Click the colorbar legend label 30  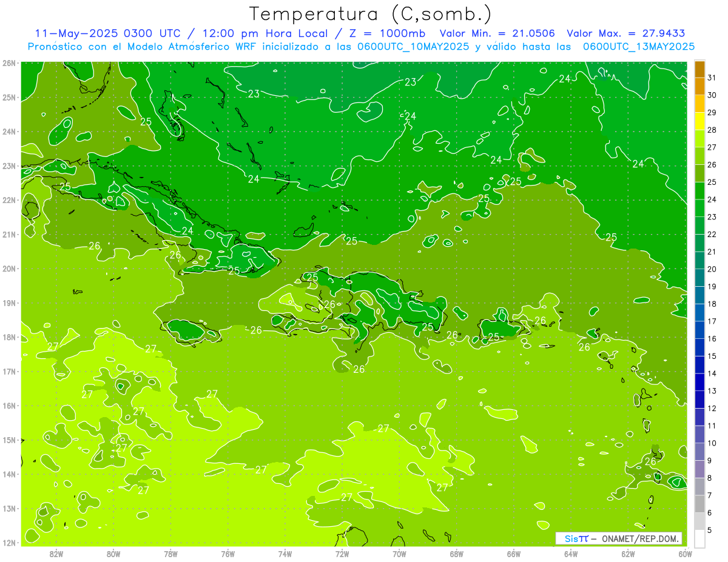pyautogui.click(x=712, y=95)
